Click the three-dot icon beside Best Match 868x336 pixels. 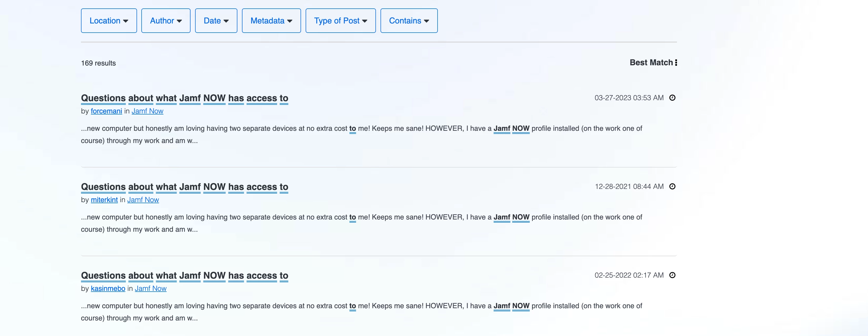pos(676,62)
